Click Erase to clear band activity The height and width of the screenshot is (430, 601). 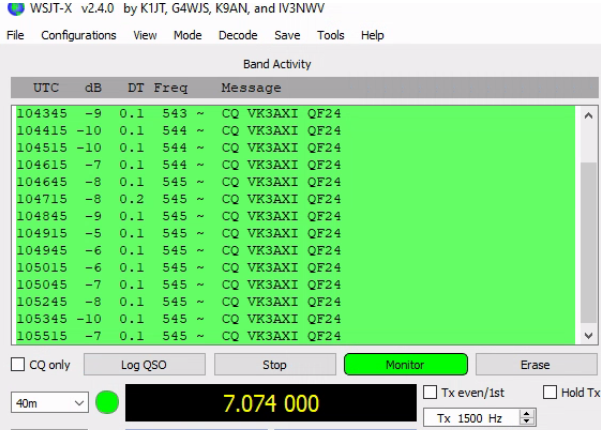(537, 366)
